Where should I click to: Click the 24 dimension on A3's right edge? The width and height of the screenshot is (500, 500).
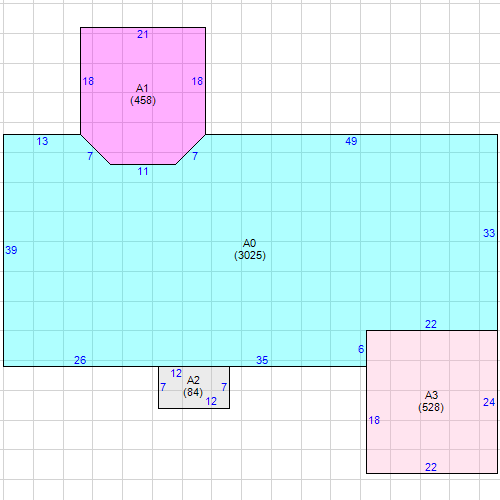(489, 402)
